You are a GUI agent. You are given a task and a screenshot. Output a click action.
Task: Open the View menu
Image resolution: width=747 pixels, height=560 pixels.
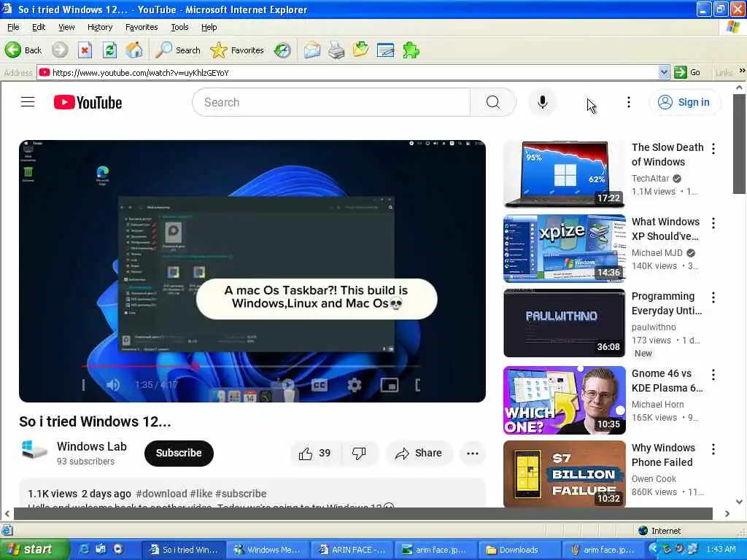66,27
